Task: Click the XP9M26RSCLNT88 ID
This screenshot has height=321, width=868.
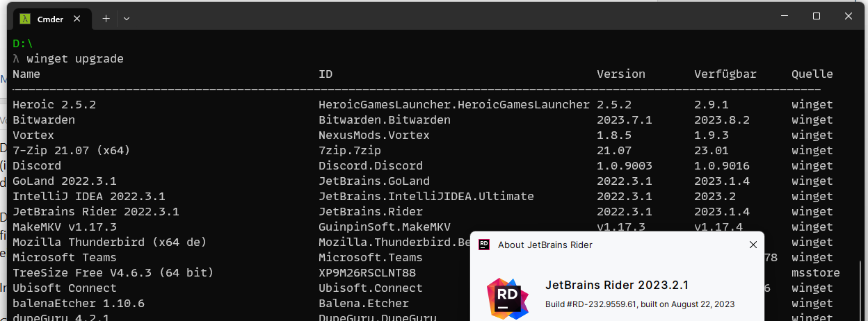Action: 367,273
